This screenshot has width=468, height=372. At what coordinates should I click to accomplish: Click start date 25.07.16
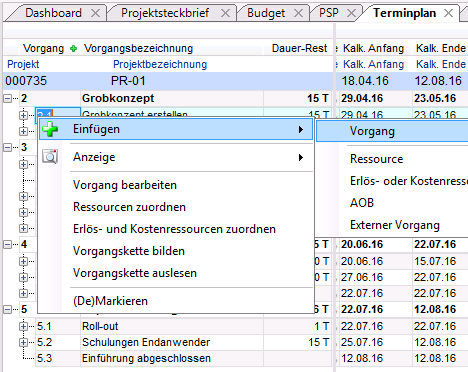362,342
